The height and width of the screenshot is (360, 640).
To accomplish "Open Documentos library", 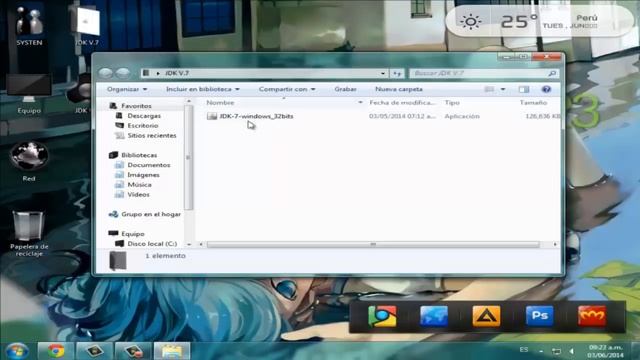I will [149, 165].
